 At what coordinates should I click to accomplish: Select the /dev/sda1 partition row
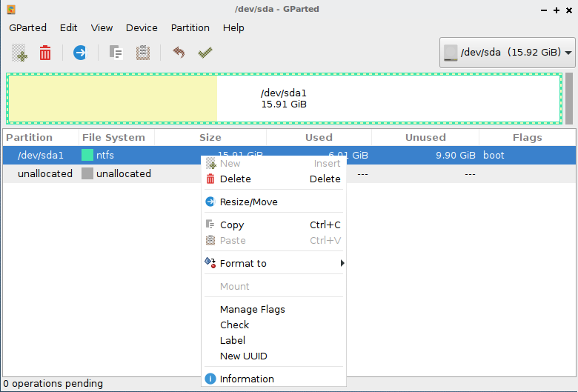289,155
